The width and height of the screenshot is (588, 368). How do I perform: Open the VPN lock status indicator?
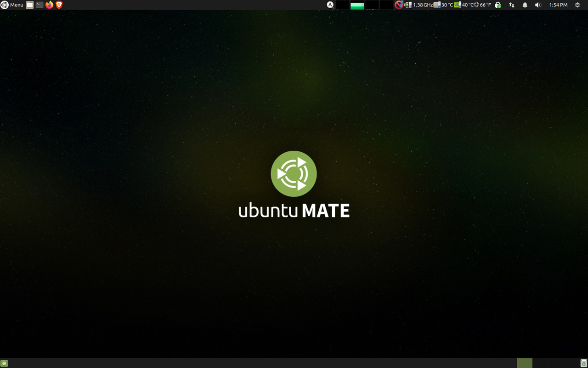click(x=498, y=5)
